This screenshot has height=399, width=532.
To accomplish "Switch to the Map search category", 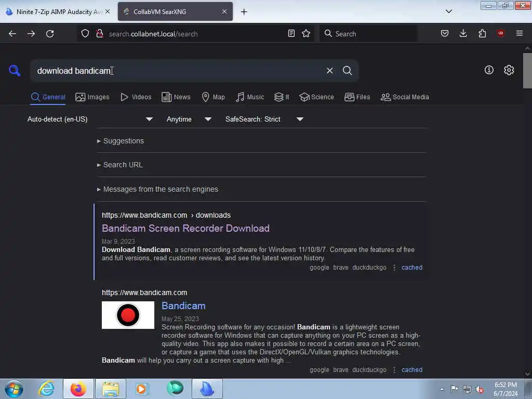I will pyautogui.click(x=213, y=97).
